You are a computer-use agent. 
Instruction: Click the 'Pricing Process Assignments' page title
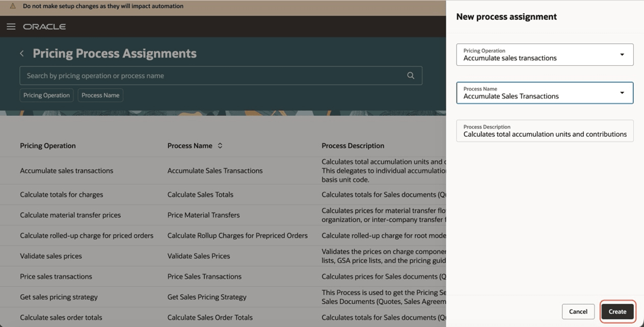115,54
